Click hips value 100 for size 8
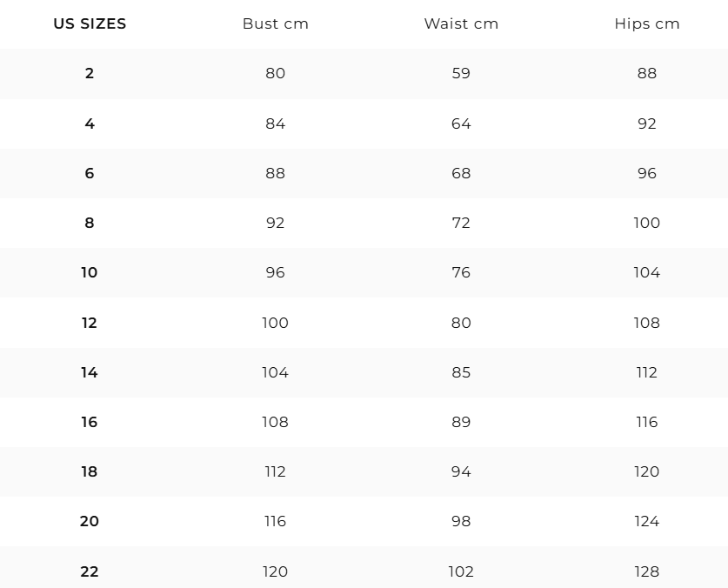This screenshot has height=588, width=728. pyautogui.click(x=647, y=223)
